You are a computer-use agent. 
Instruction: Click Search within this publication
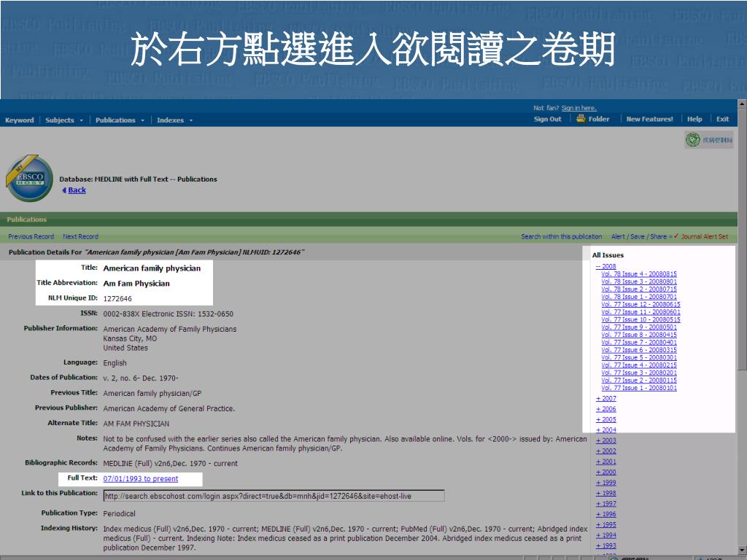point(561,236)
